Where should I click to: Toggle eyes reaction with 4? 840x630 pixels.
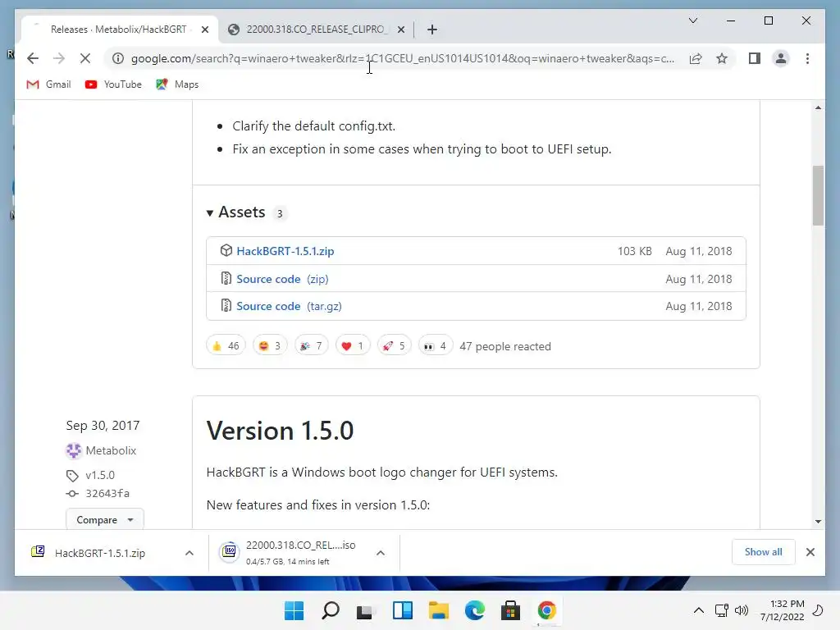click(435, 345)
